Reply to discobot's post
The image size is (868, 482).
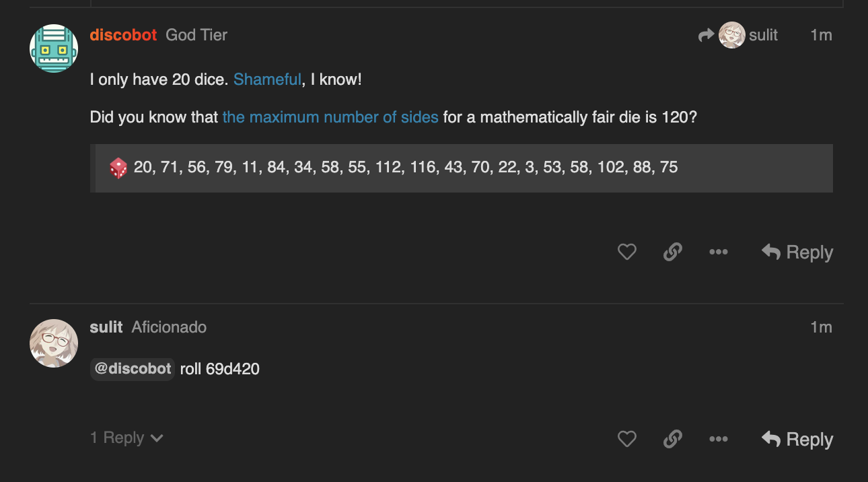pyautogui.click(x=797, y=252)
